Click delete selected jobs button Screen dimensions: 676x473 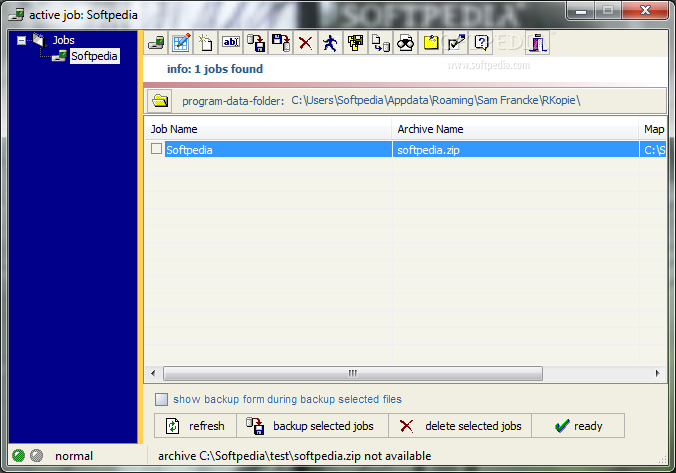click(460, 426)
